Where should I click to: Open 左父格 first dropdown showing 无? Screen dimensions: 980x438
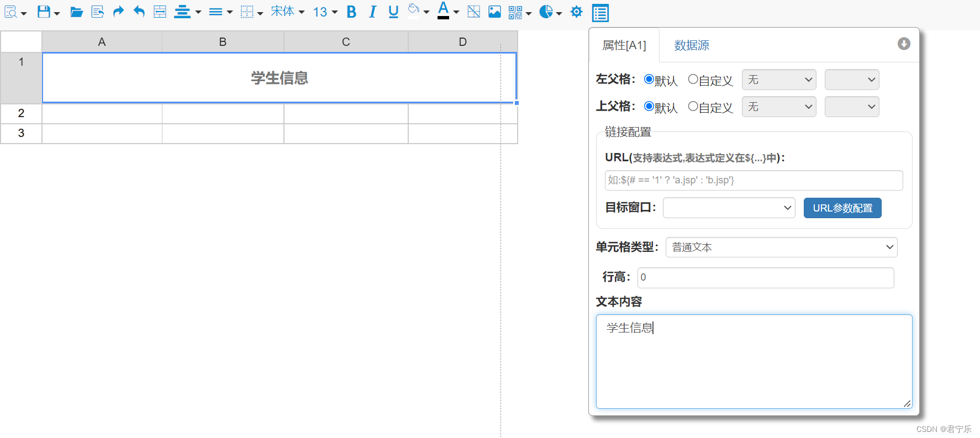(779, 80)
